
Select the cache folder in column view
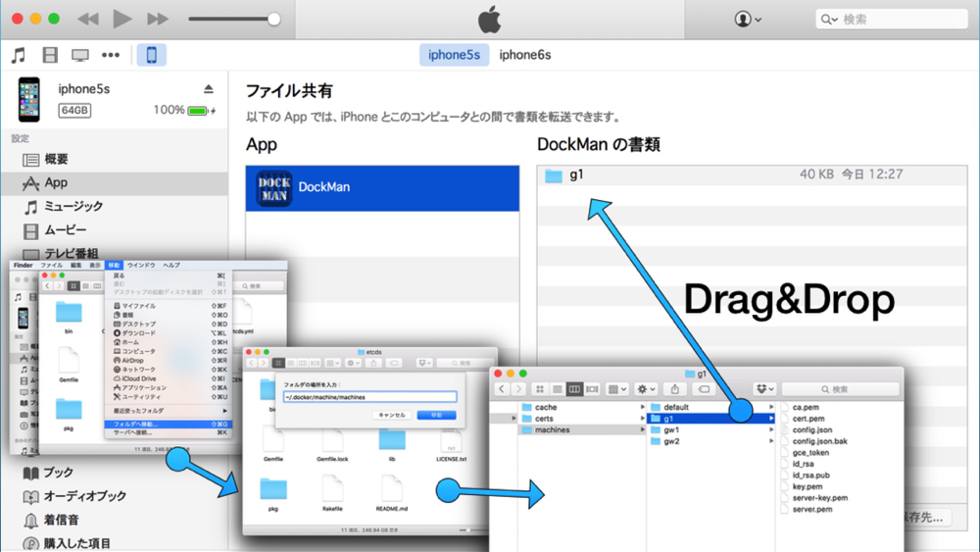tap(582, 407)
